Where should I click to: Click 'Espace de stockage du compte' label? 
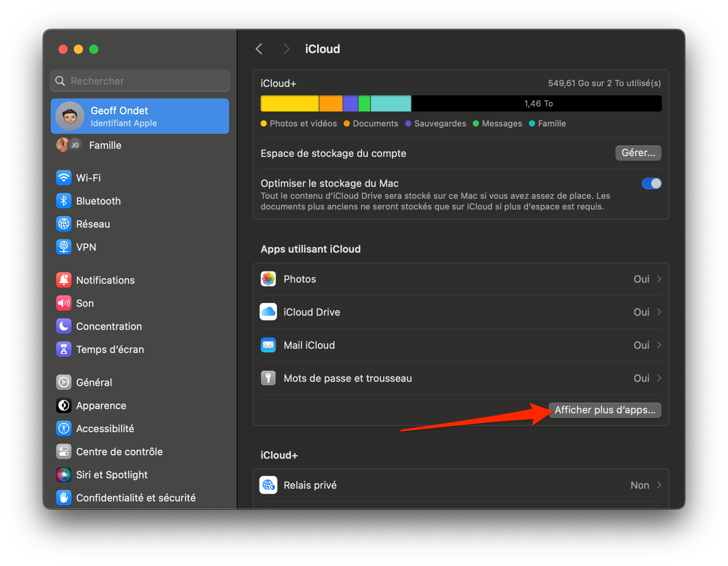click(x=333, y=153)
